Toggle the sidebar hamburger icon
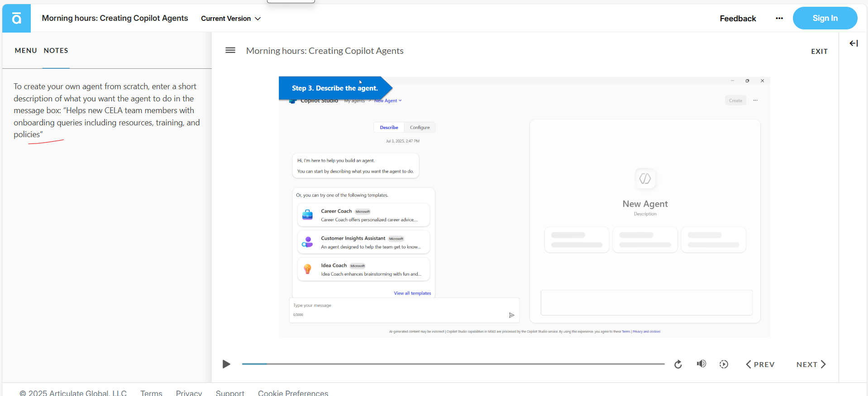Image resolution: width=868 pixels, height=396 pixels. coord(230,50)
